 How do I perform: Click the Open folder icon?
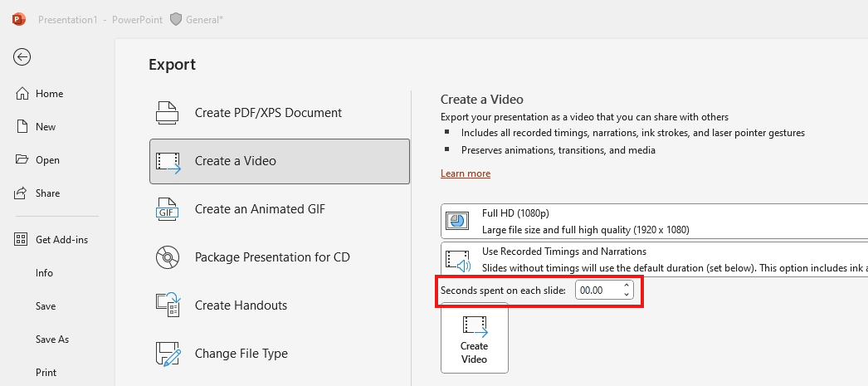pyautogui.click(x=22, y=159)
